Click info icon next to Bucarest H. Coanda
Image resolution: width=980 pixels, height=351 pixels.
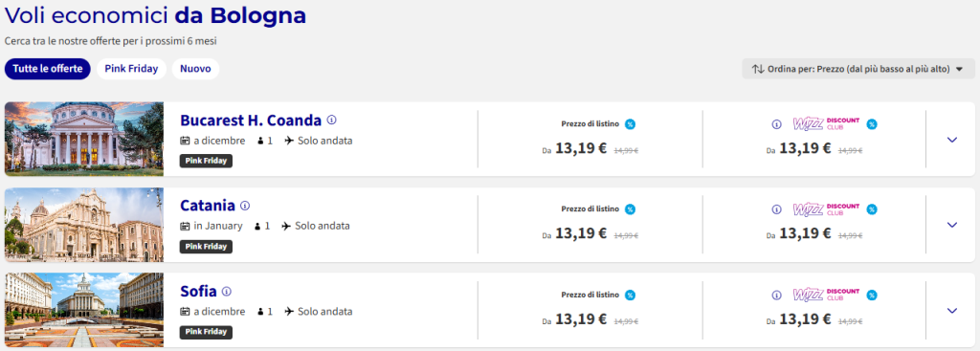click(332, 120)
